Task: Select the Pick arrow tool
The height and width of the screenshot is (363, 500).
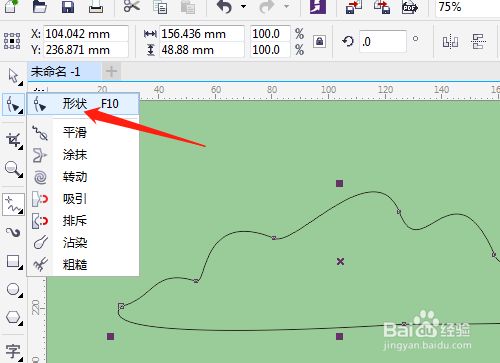Action: (x=14, y=77)
